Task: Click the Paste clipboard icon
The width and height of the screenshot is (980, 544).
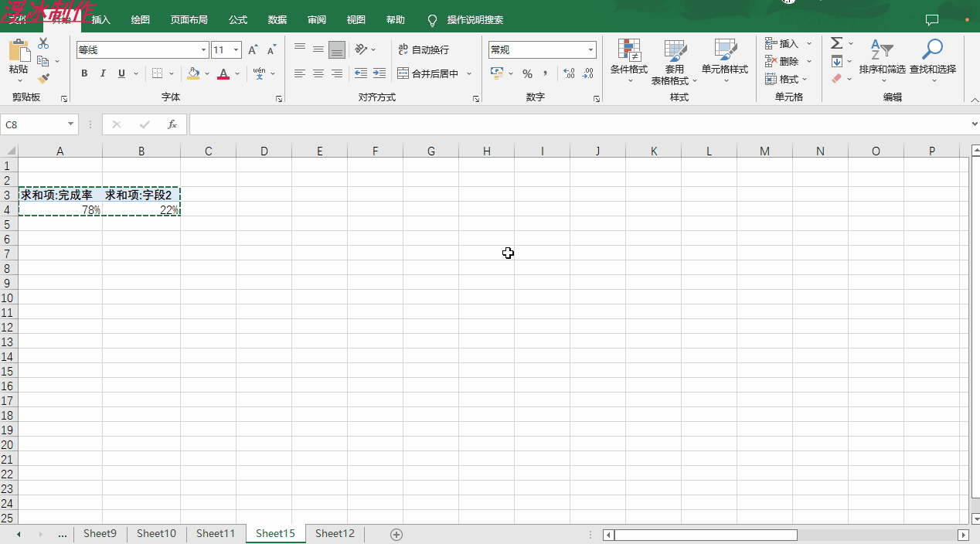Action: [x=19, y=51]
